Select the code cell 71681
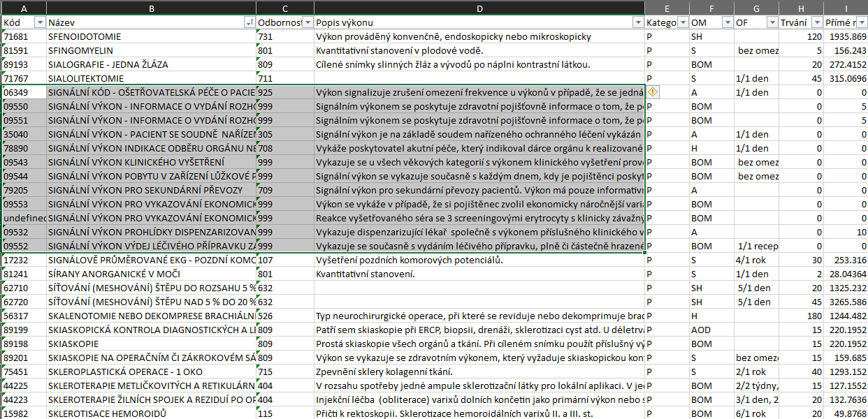Image resolution: width=868 pixels, height=419 pixels. click(x=24, y=36)
